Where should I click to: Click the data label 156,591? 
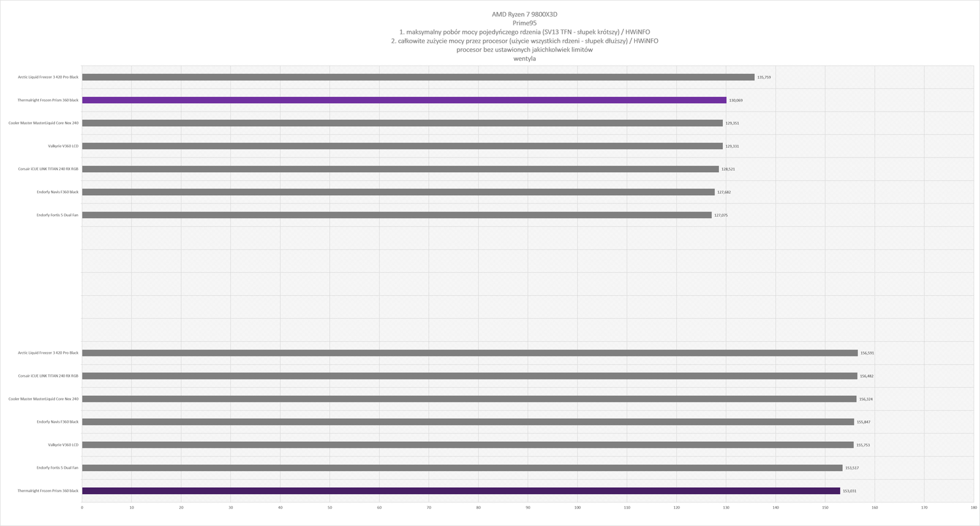tap(867, 353)
